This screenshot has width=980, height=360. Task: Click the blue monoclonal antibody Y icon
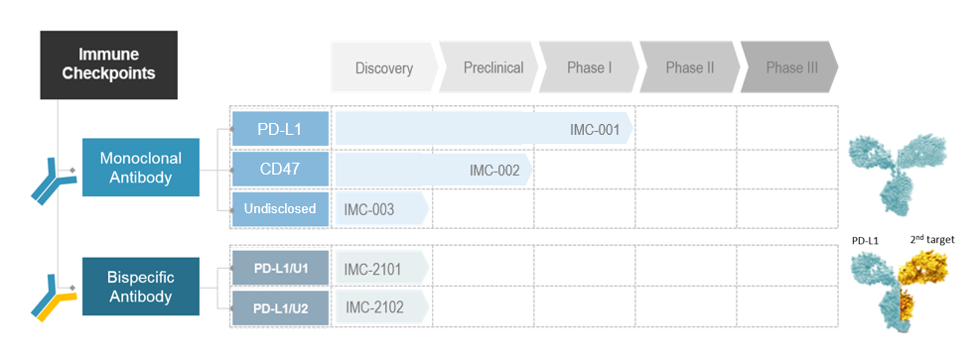(x=54, y=181)
